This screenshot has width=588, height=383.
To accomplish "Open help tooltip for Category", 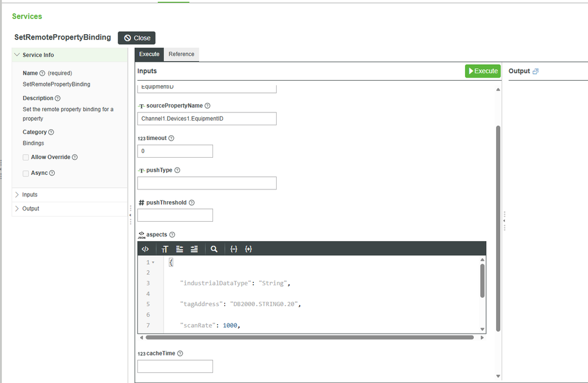I will point(51,132).
